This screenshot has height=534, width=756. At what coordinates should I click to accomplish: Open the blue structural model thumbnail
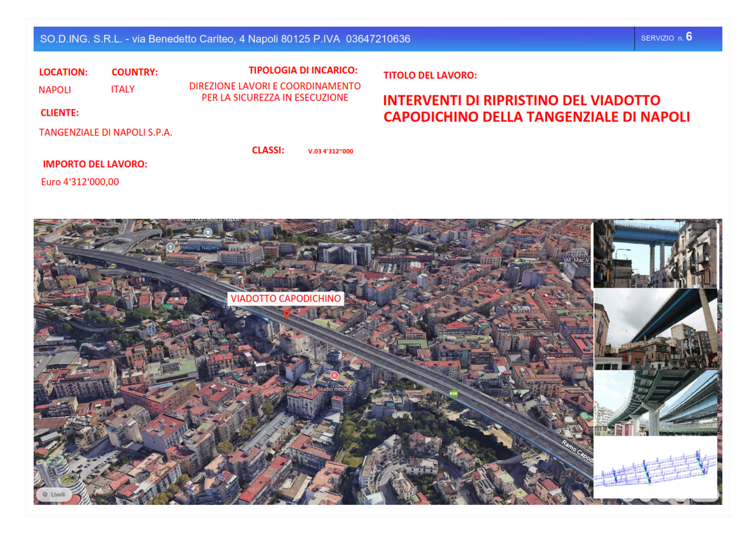[655, 468]
